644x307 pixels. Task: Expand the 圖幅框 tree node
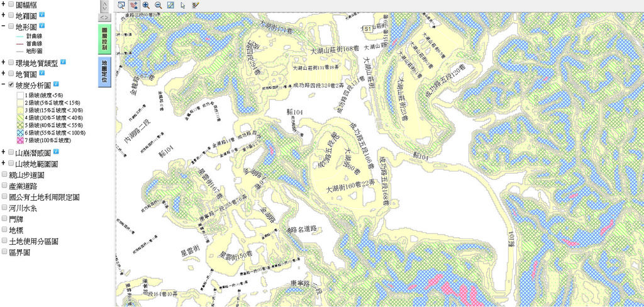pos(3,4)
